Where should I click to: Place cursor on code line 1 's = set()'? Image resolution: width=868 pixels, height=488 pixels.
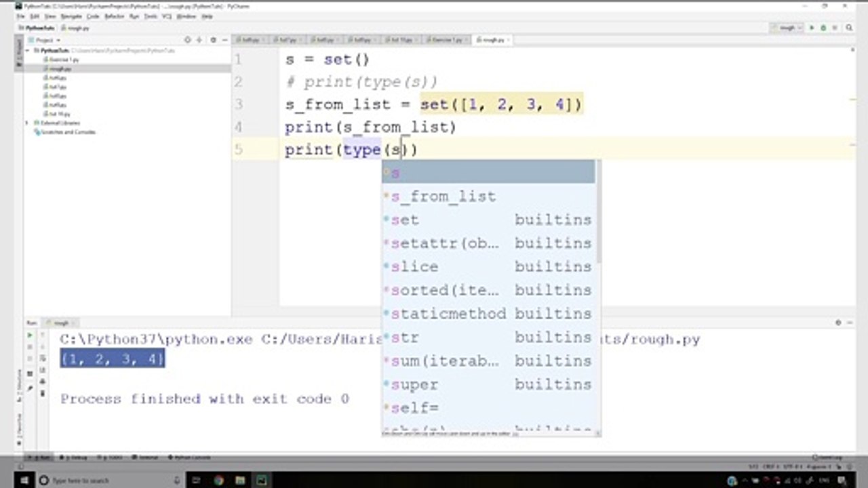[327, 60]
